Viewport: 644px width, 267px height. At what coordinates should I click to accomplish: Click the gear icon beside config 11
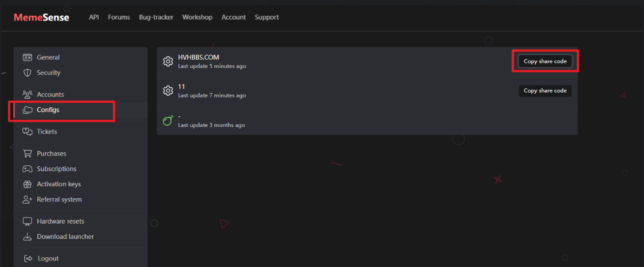click(168, 91)
